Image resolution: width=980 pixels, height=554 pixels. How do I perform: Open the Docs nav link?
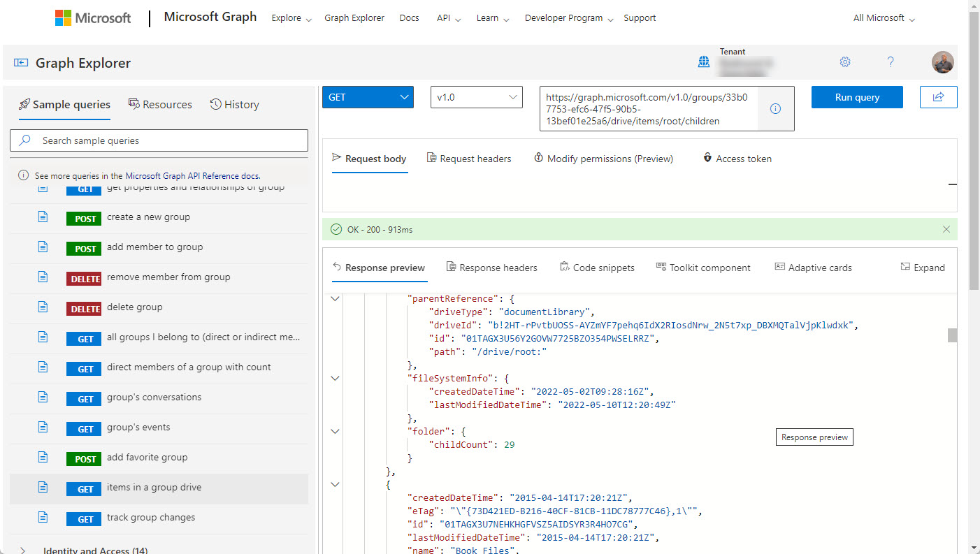[410, 18]
